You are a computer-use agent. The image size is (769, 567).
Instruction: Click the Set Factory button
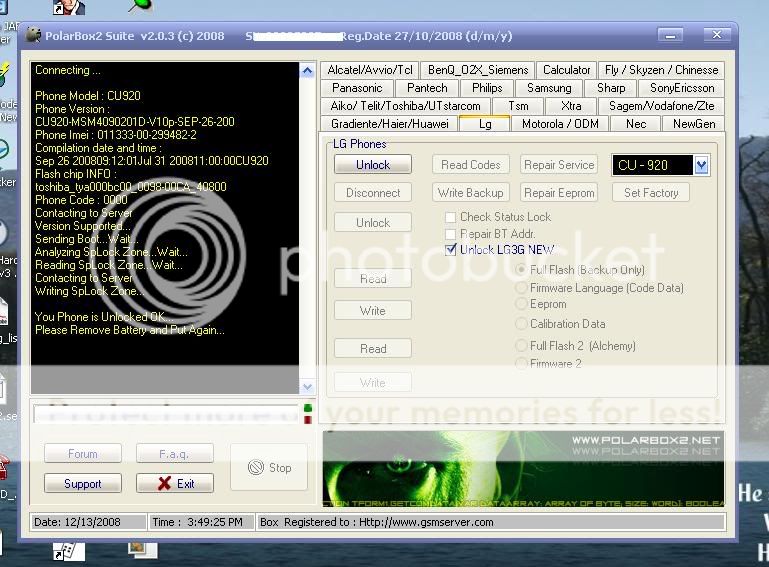tap(651, 193)
